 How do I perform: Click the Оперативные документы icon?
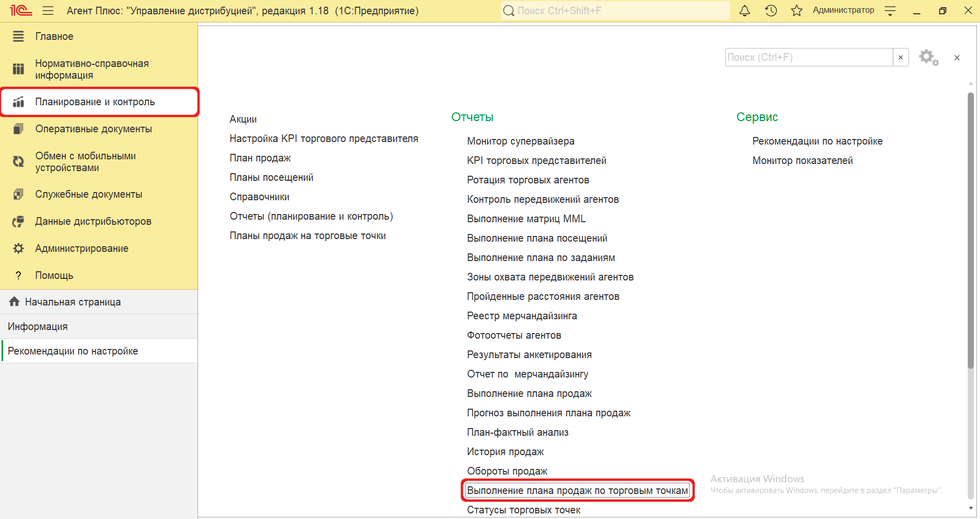click(x=18, y=129)
